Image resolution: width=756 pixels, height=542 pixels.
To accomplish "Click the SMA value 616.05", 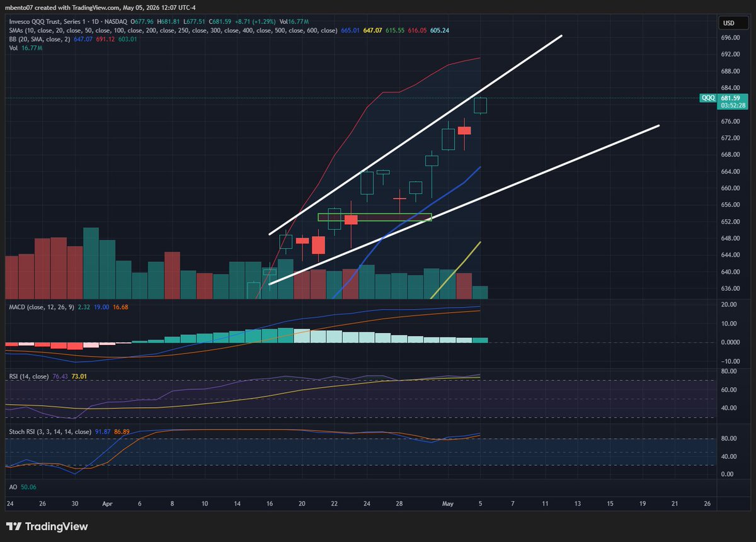I will pyautogui.click(x=417, y=31).
